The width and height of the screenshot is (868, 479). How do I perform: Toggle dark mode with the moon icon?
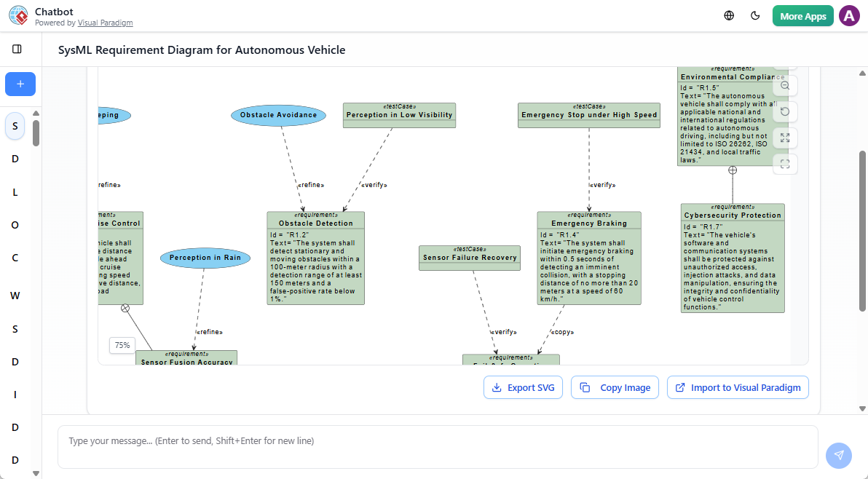[x=755, y=15]
